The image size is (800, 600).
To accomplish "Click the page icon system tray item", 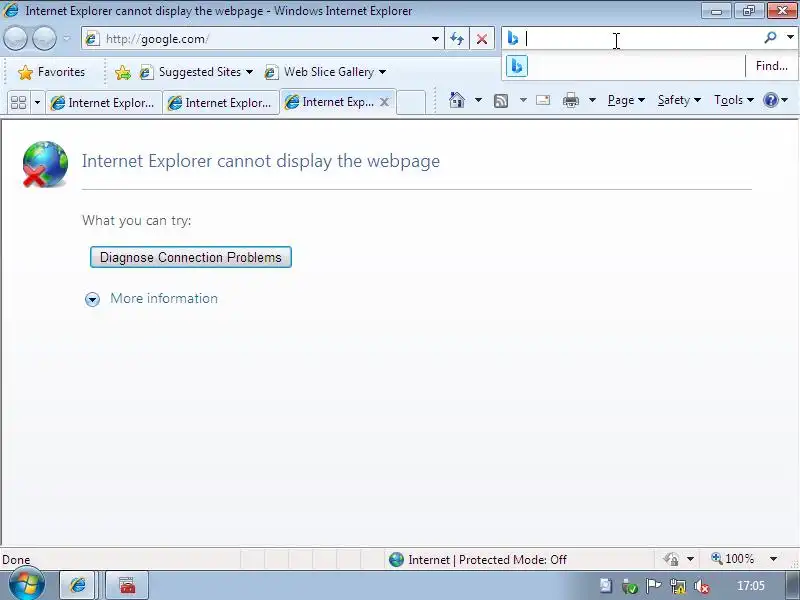I will (x=606, y=586).
